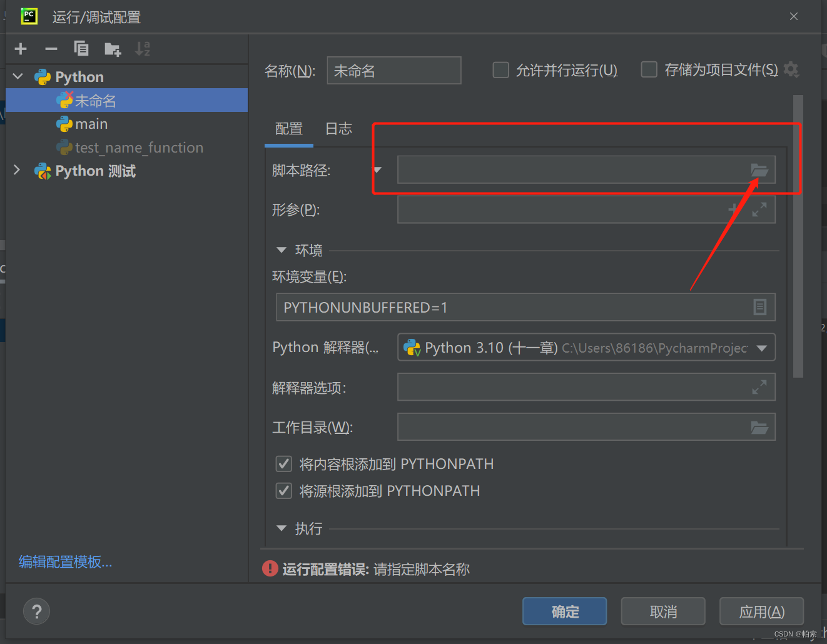Expand the Python 测试 tree node
The width and height of the screenshot is (827, 644).
tap(16, 170)
